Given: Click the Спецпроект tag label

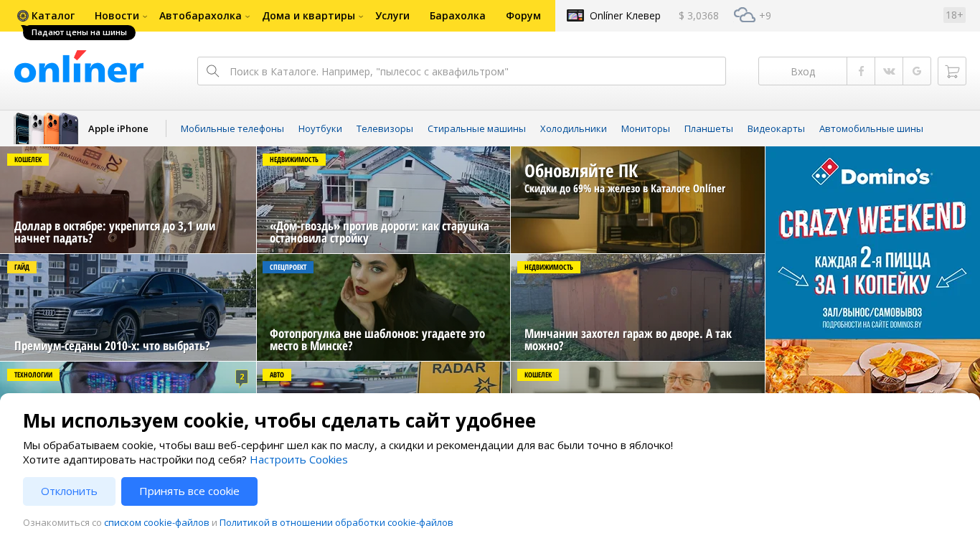Looking at the screenshot, I should click(288, 267).
